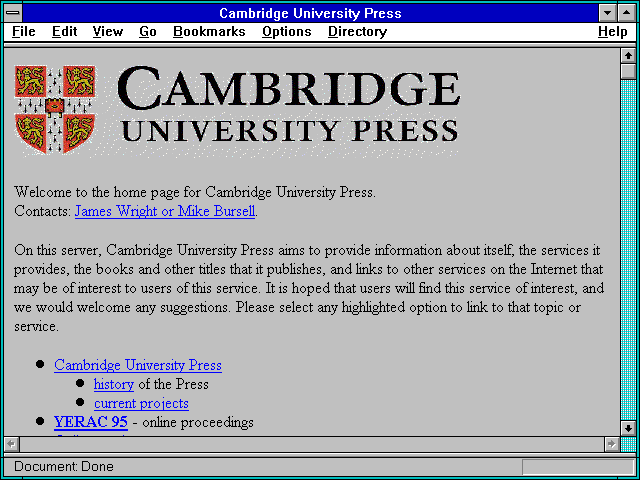Click the Cambridge coat of arms crest image

pos(55,109)
